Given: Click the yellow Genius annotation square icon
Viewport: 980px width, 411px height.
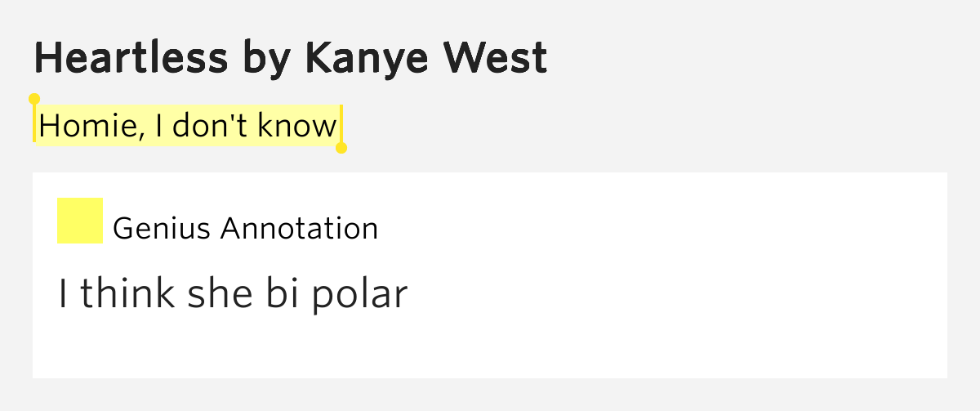Looking at the screenshot, I should point(79,221).
